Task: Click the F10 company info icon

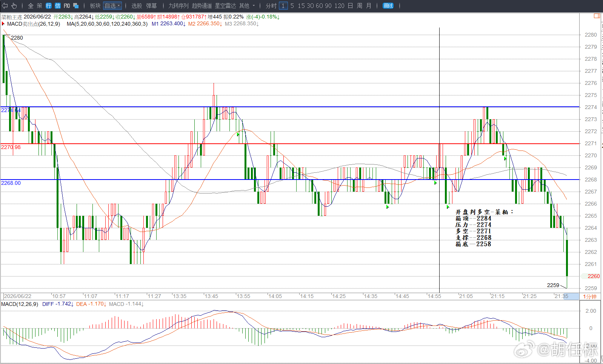Action: point(67,6)
